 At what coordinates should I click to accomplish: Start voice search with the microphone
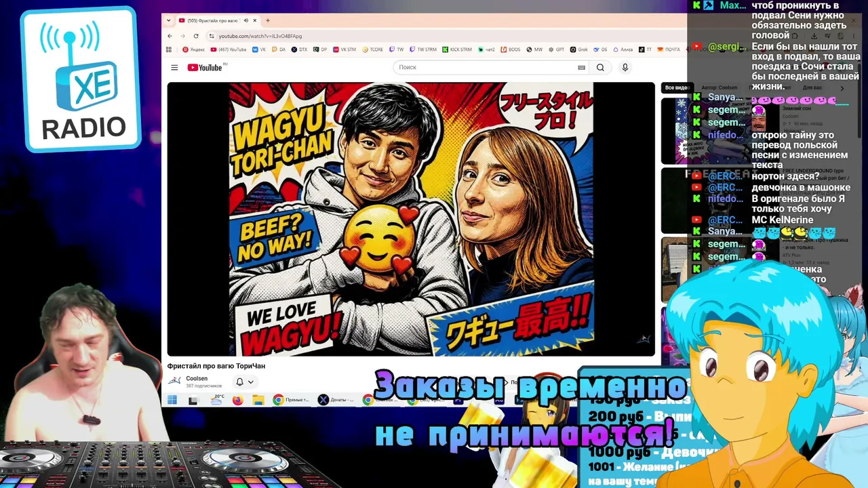coord(625,67)
